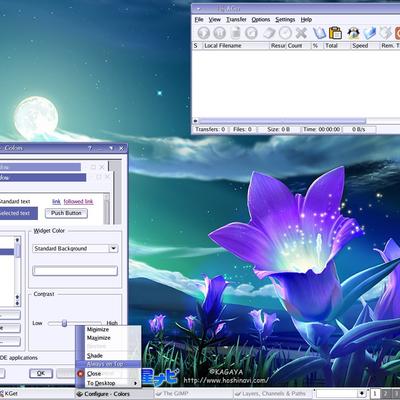The height and width of the screenshot is (400, 400).
Task: Click the grayed plug icon in KGet toolbar
Action: coord(386,33)
